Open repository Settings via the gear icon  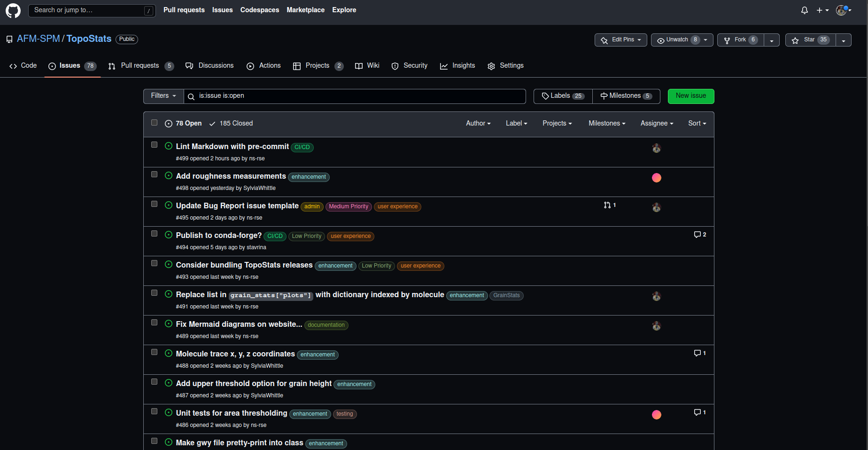491,66
